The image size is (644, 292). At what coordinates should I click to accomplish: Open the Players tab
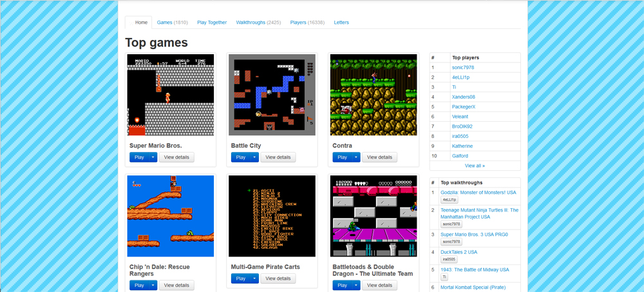[x=307, y=23]
